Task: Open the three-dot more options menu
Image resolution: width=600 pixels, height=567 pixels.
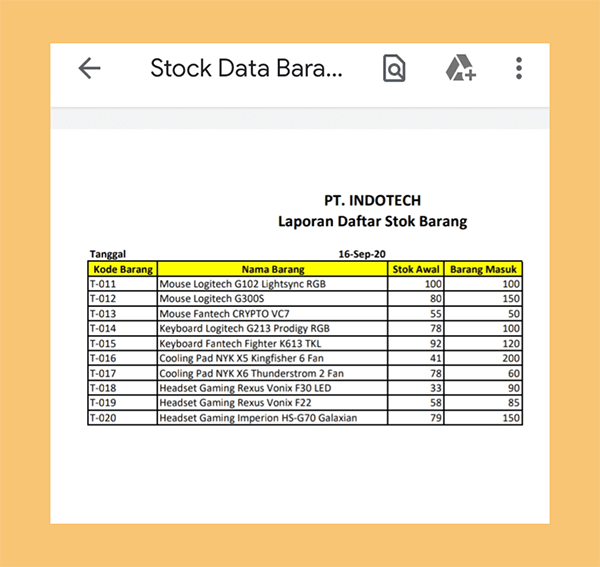Action: click(519, 68)
